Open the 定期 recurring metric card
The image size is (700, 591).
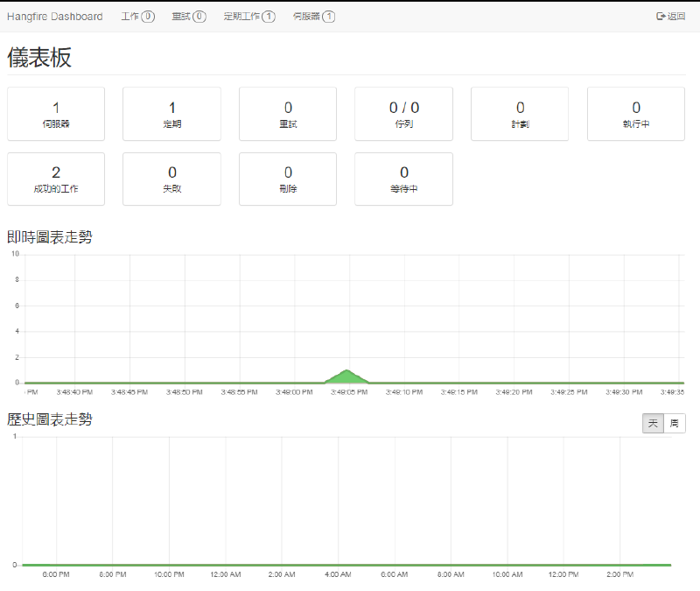pos(171,114)
